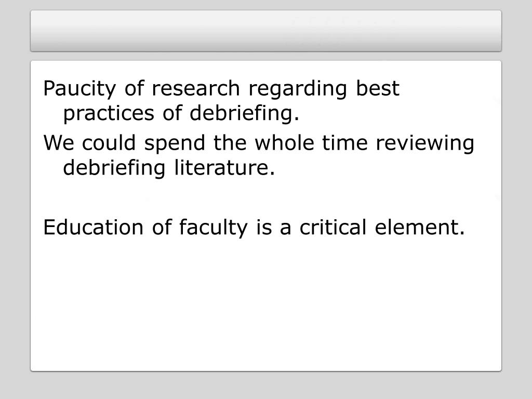The height and width of the screenshot is (399, 532).
Task: Click "practices of debriefing." line
Action: pos(181,113)
